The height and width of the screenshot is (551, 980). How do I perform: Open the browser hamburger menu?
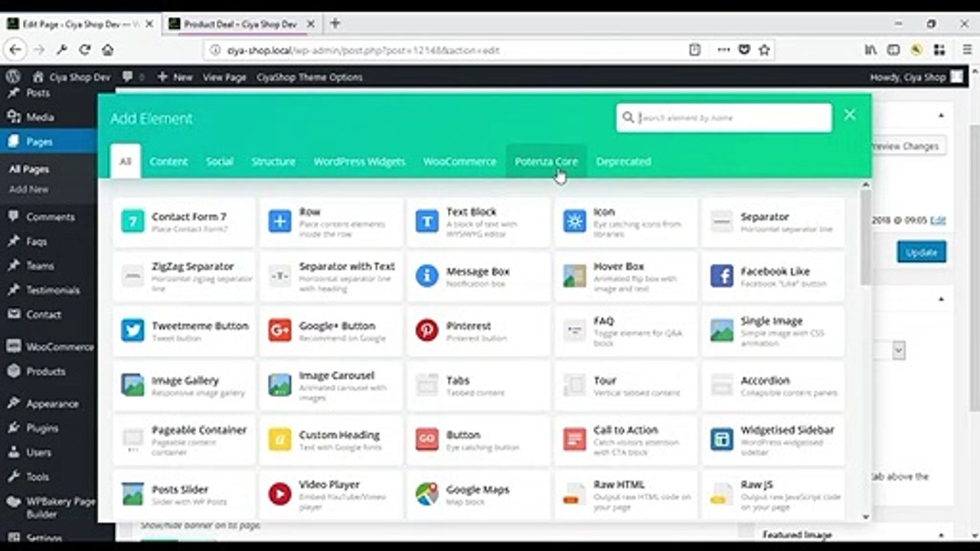coord(967,50)
